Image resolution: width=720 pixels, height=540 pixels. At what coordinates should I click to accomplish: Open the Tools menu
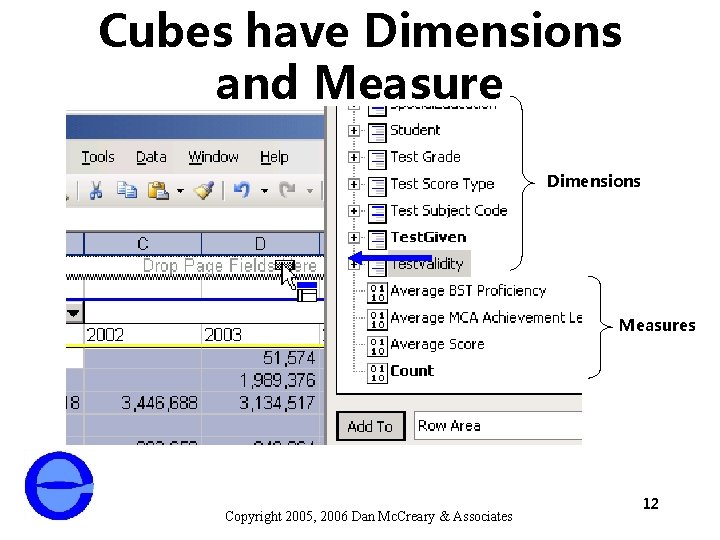(x=98, y=157)
